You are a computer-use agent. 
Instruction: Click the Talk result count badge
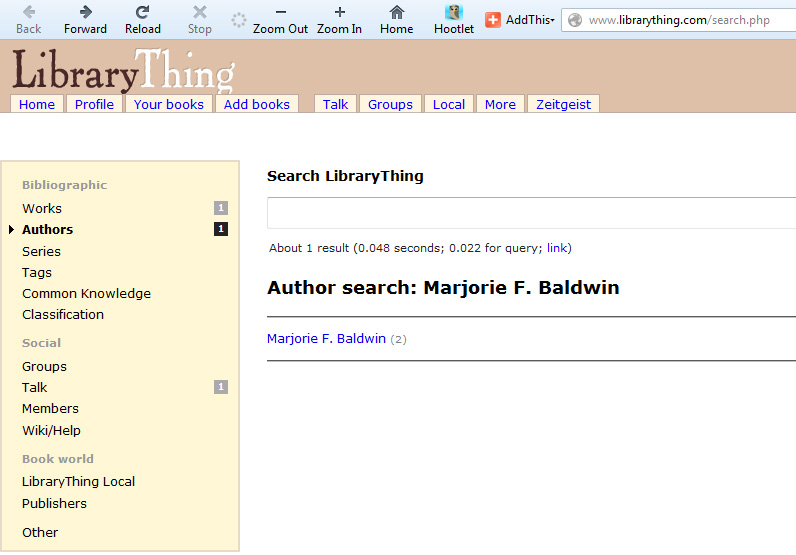coord(221,387)
